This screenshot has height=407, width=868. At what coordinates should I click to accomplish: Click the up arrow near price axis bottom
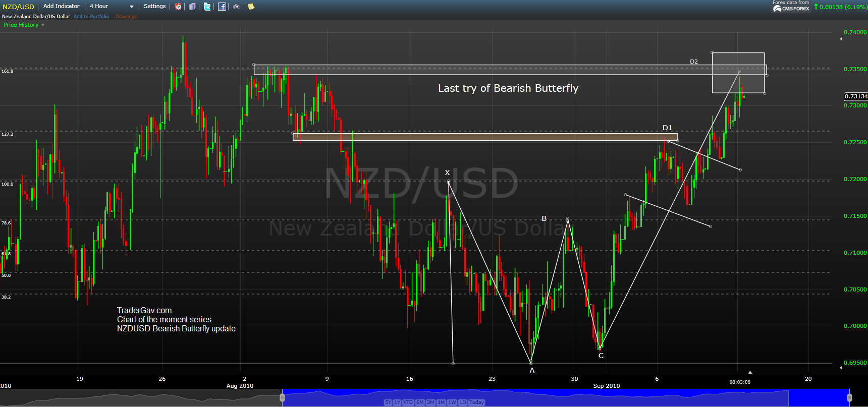(x=750, y=372)
